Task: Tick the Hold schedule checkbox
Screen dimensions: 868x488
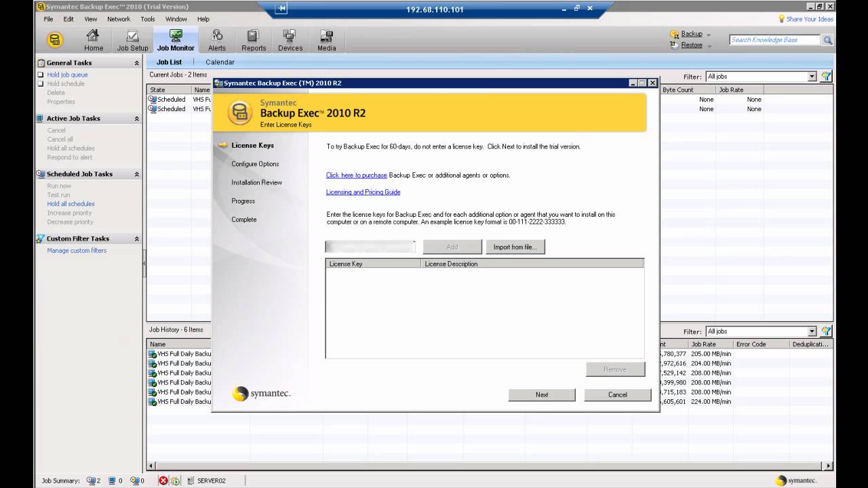Action: (x=41, y=84)
